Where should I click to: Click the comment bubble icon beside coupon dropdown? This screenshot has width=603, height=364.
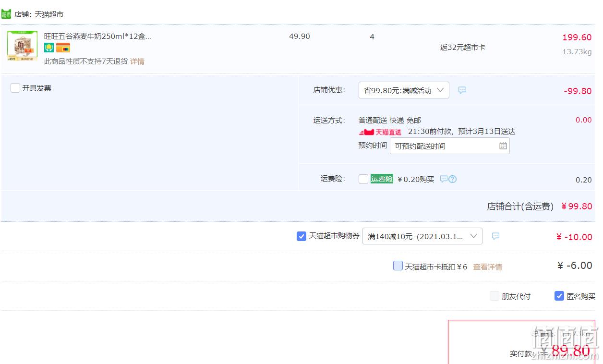click(496, 236)
